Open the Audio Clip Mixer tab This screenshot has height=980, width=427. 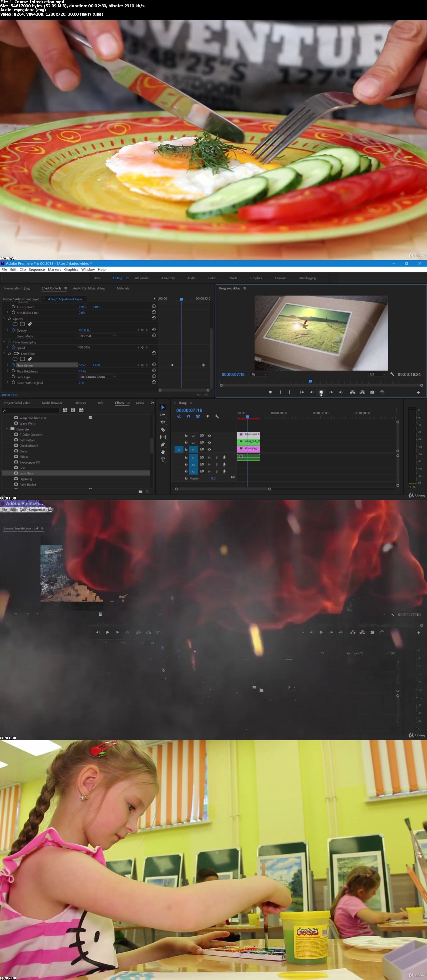coord(89,288)
